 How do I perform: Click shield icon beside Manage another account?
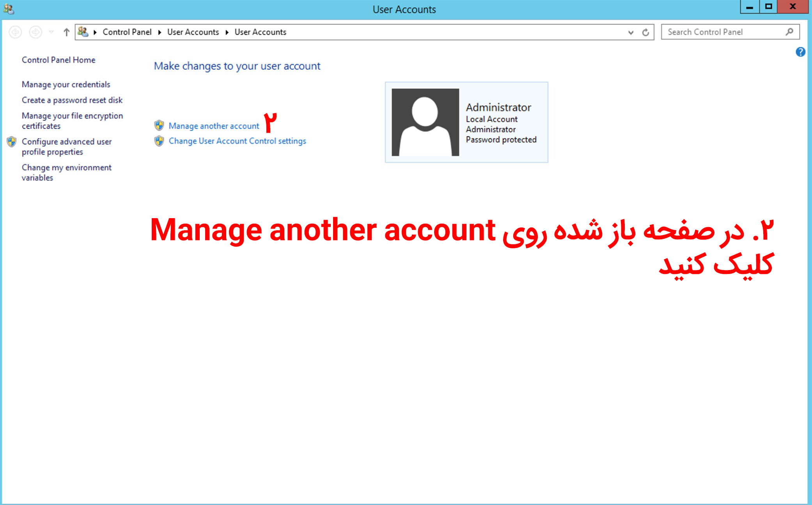click(x=159, y=125)
